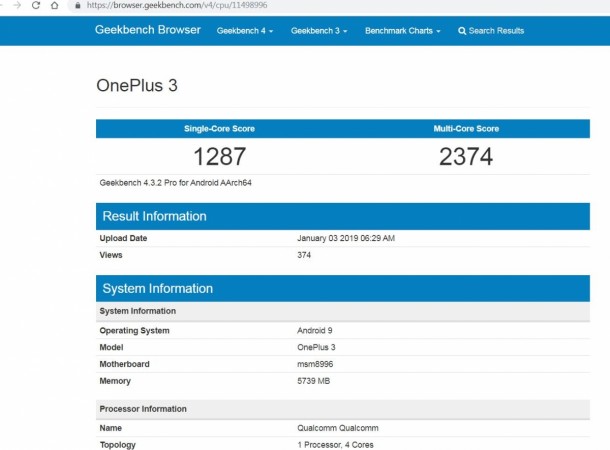Click the Processor Information subheader
This screenshot has height=450, width=610.
(x=343, y=409)
